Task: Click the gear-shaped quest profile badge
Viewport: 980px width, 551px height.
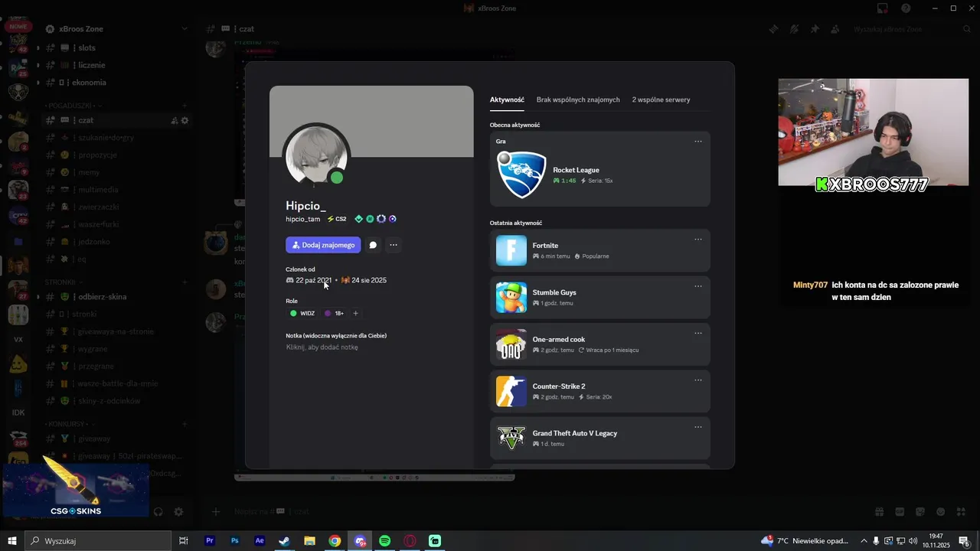Action: click(x=381, y=219)
